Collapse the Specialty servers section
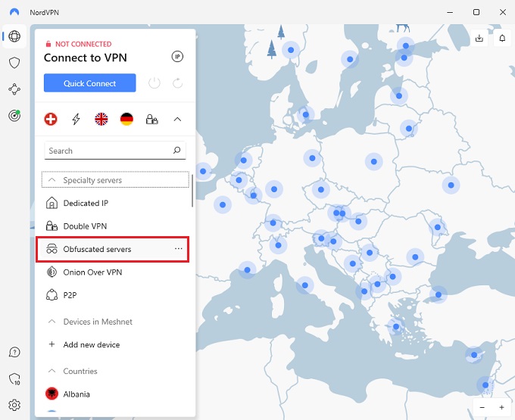Screen dimensions: 515x420 click(x=115, y=180)
